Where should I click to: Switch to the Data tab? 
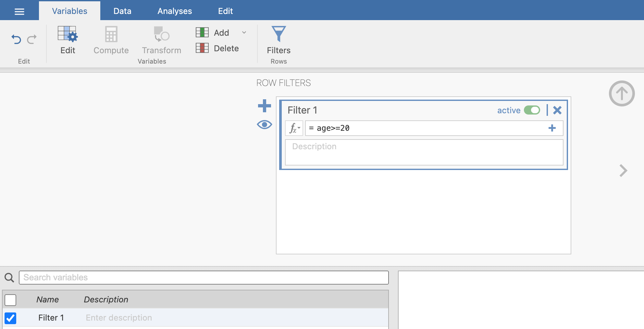[122, 11]
